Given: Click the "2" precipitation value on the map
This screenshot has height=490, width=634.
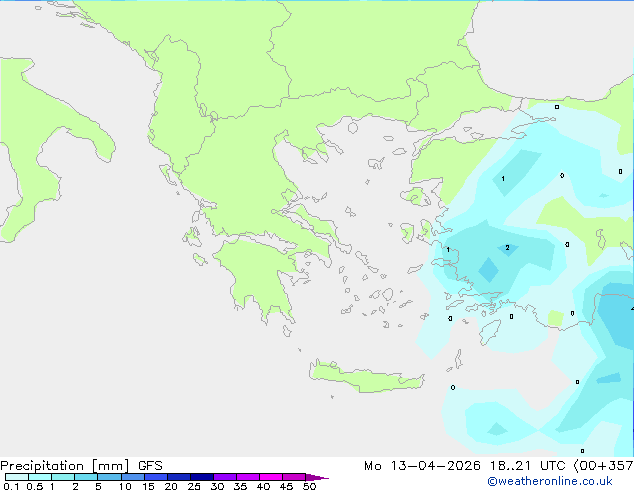Looking at the screenshot, I should (x=507, y=247).
